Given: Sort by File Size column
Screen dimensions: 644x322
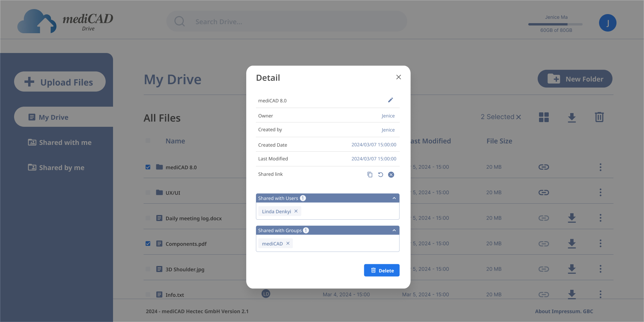Looking at the screenshot, I should pyautogui.click(x=499, y=141).
